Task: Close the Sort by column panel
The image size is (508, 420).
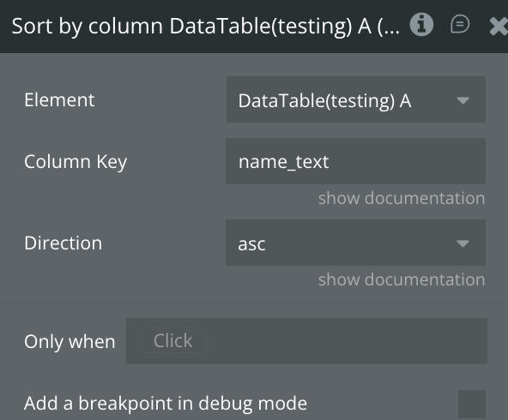Action: coord(499,26)
